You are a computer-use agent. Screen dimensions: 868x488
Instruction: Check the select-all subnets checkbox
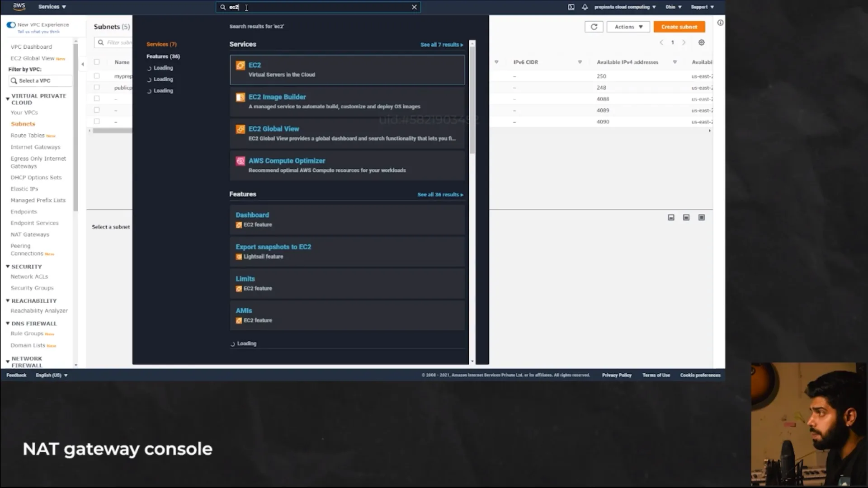96,62
